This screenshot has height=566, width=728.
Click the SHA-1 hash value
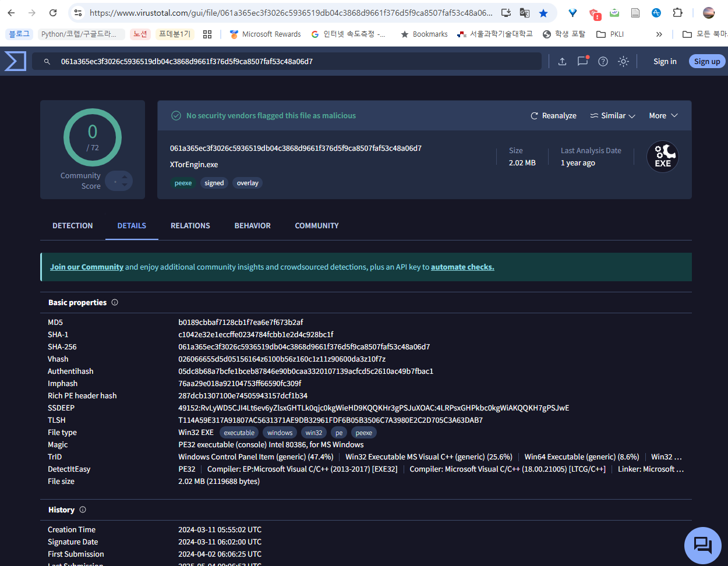coord(256,334)
